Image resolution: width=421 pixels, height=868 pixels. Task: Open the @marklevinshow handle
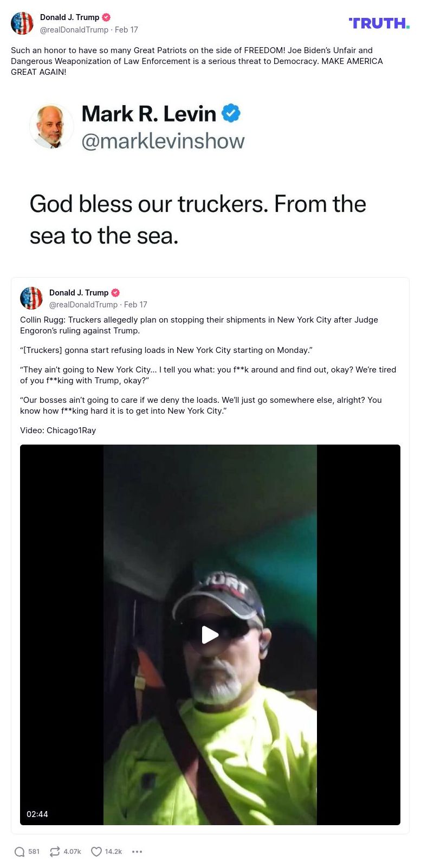coord(163,141)
